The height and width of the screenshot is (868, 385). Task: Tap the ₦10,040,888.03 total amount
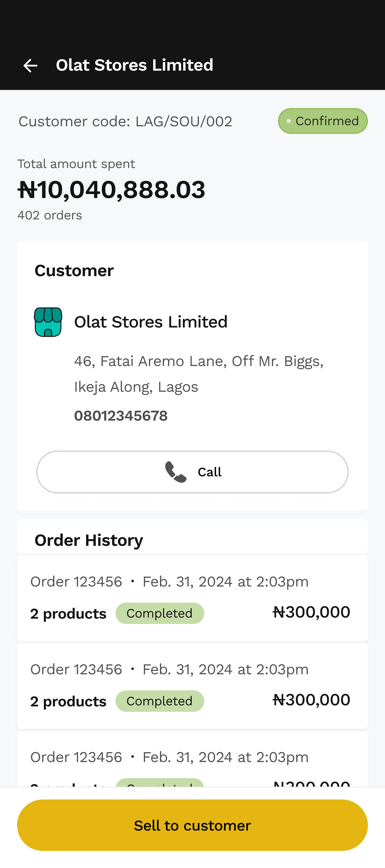[x=111, y=190]
